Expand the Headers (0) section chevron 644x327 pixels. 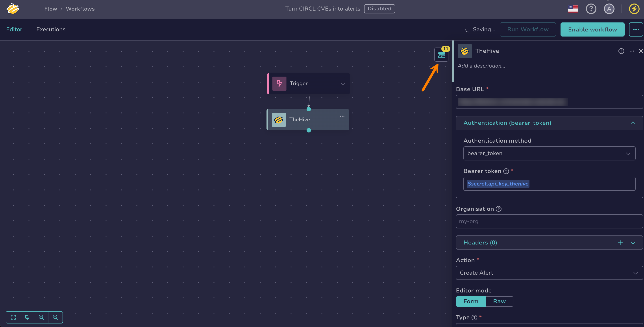pos(633,243)
